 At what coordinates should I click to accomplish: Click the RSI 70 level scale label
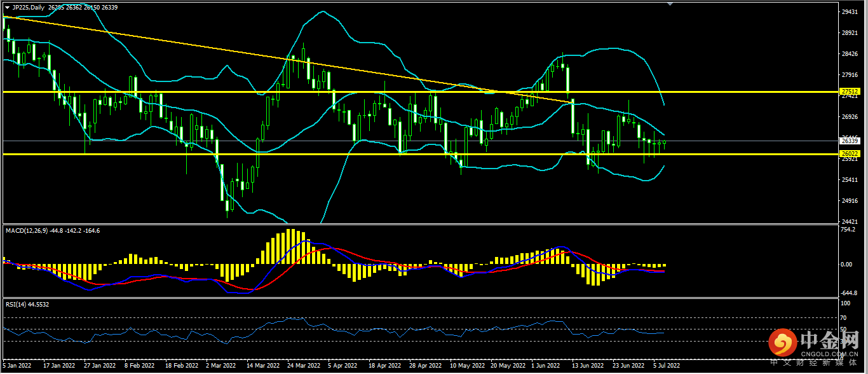(x=843, y=317)
